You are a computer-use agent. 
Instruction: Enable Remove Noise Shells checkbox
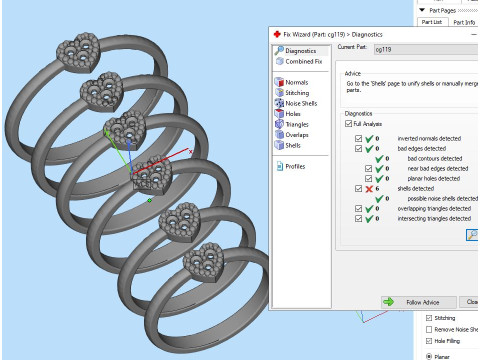[429, 329]
